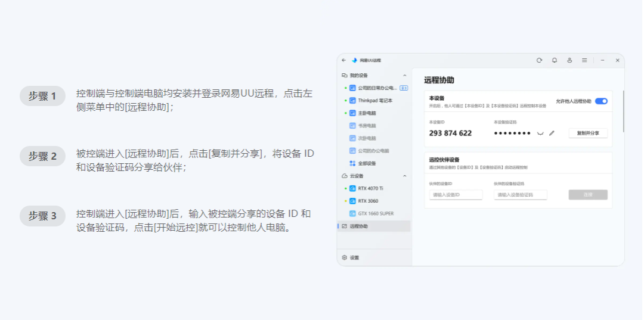Click the description text starting 开启后，他人可通过
This screenshot has width=644, height=320.
[488, 106]
